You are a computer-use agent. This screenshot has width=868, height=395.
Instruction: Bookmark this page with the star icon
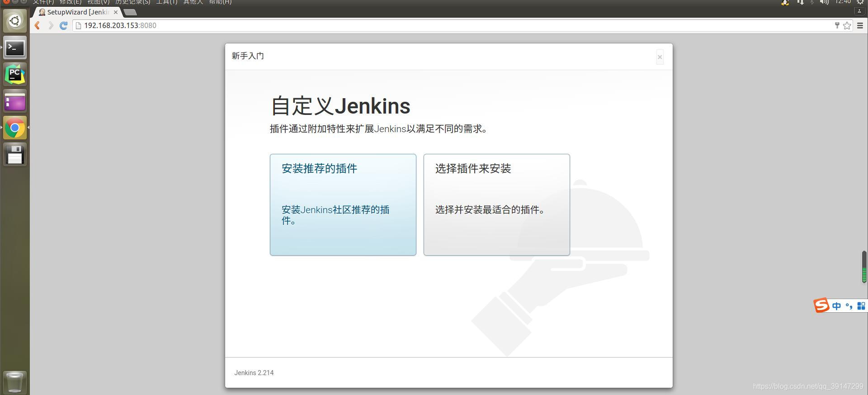click(x=847, y=25)
